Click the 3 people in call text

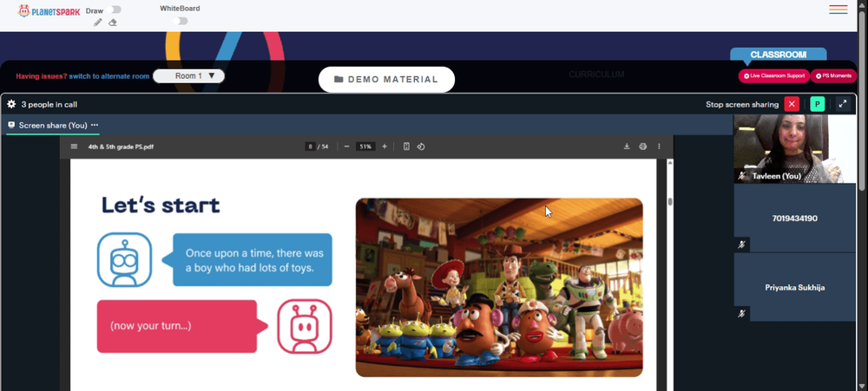coord(49,105)
